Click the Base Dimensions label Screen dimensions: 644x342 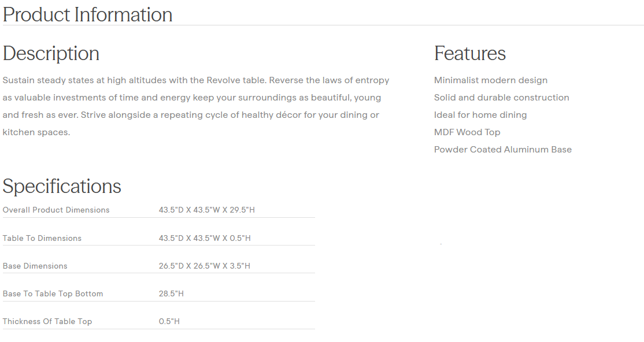[35, 266]
